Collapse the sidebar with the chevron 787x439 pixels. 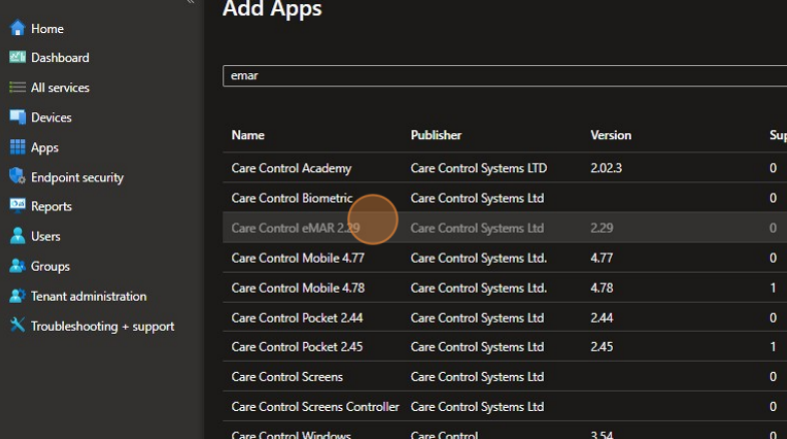[x=190, y=3]
